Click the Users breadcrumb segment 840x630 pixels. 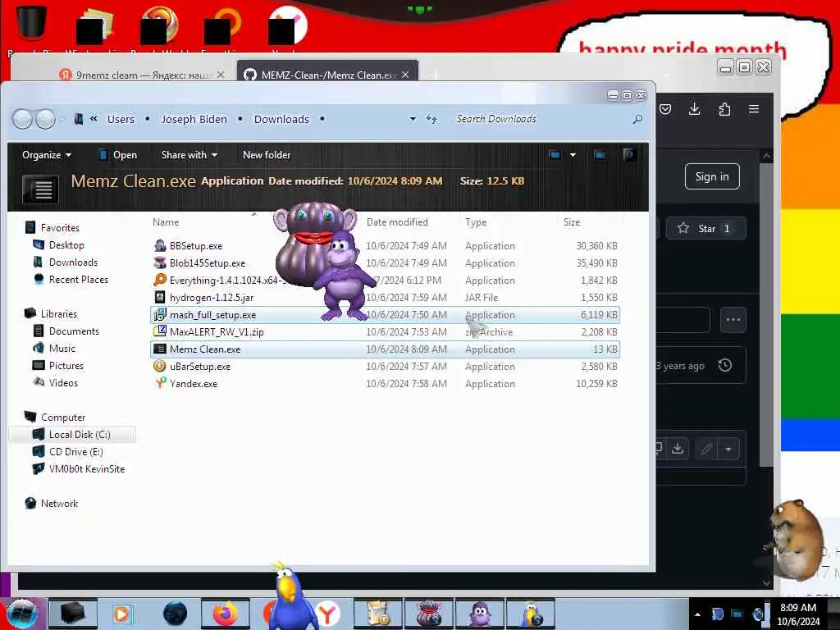point(121,119)
